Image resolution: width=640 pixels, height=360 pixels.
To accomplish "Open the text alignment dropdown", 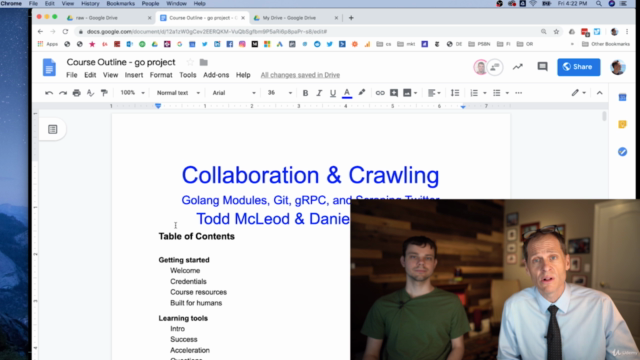I will pyautogui.click(x=434, y=93).
